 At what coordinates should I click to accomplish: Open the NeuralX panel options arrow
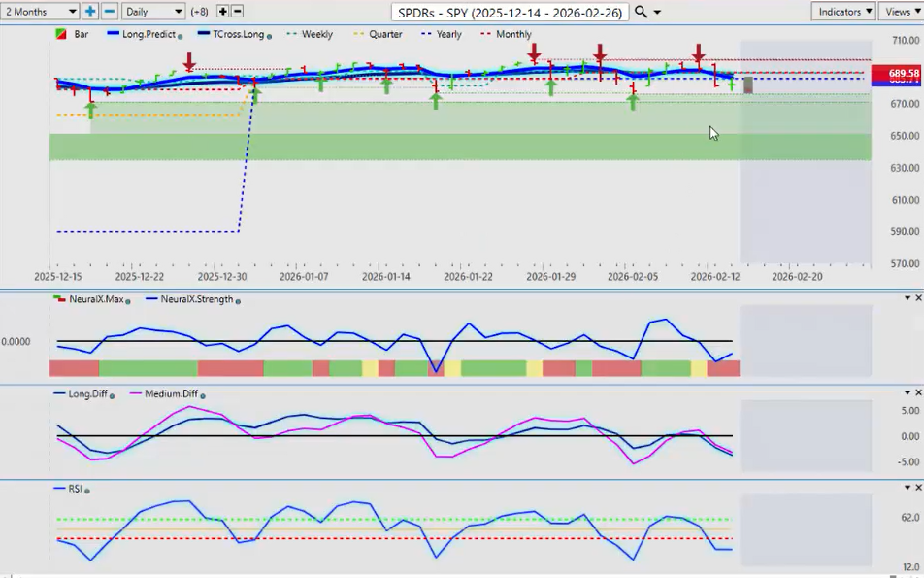click(x=907, y=298)
